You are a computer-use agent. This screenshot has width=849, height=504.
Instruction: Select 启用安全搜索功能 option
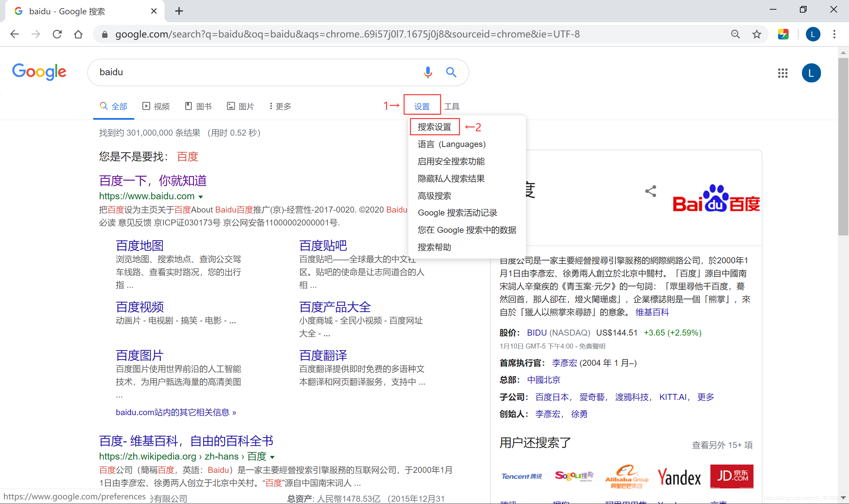tap(451, 161)
